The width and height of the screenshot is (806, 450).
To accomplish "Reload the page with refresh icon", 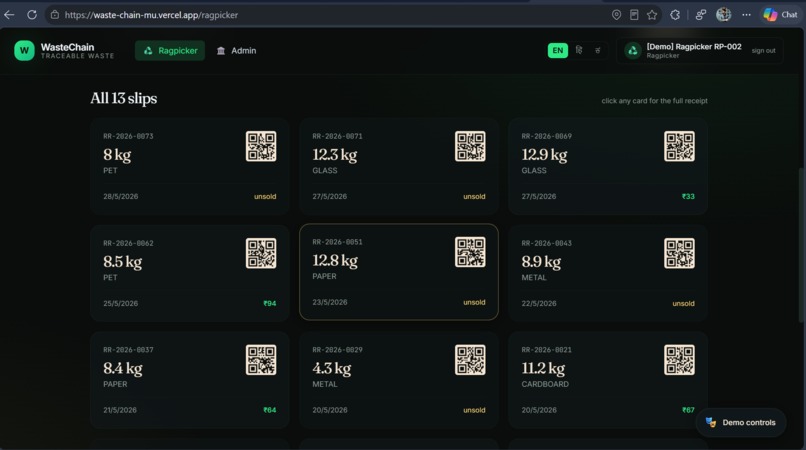I will click(x=32, y=15).
